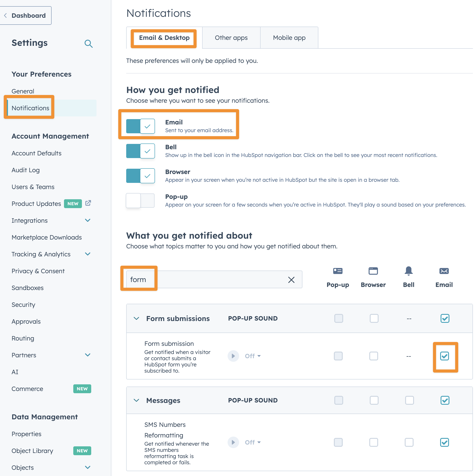Clear the form search with X icon
This screenshot has height=476, width=476.
click(291, 280)
